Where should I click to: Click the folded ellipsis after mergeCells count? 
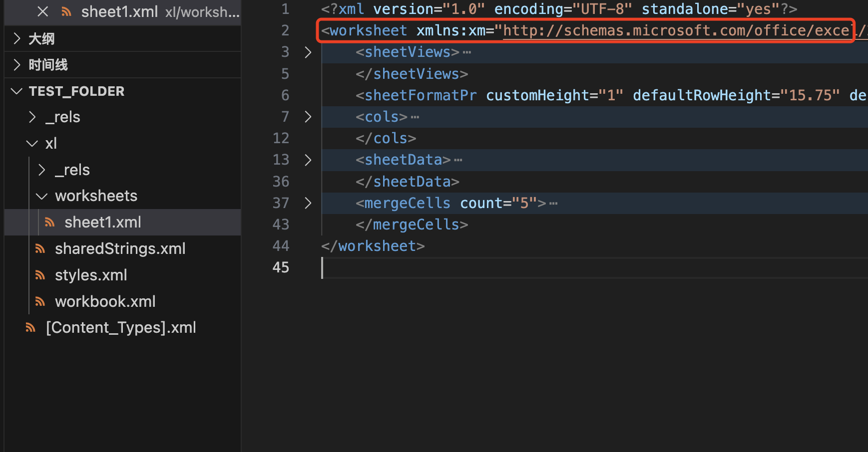tap(553, 204)
